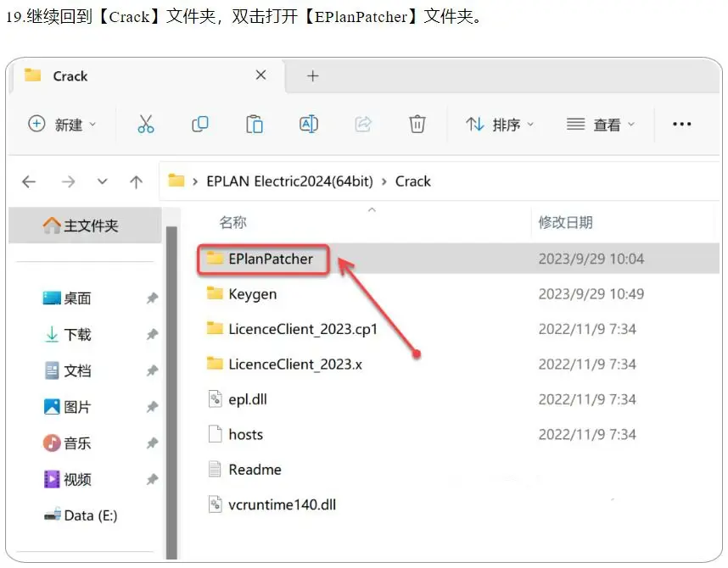The image size is (728, 568).
Task: Click the Copy icon in toolbar
Action: click(x=200, y=125)
